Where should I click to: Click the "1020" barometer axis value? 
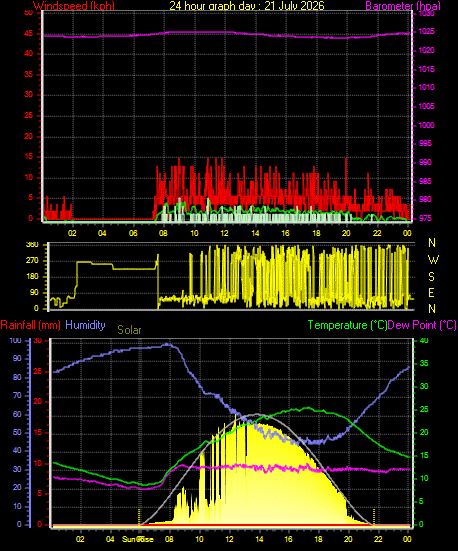pos(426,51)
